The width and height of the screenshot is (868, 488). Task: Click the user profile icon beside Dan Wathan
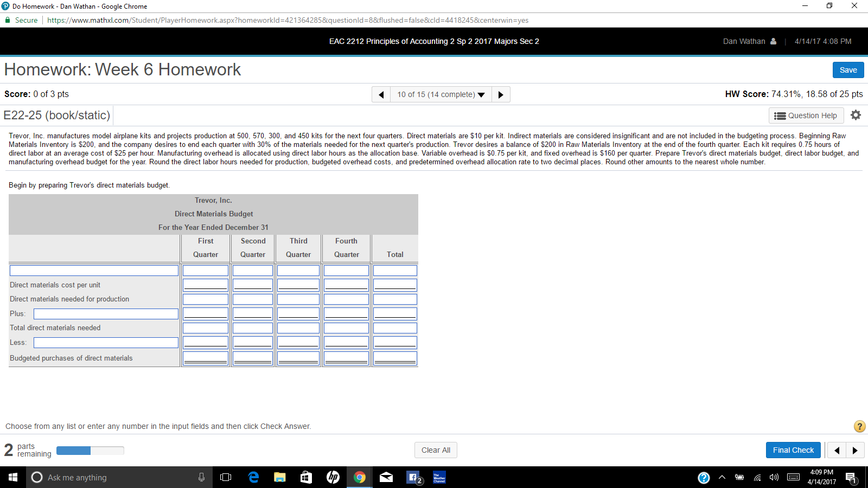pyautogui.click(x=772, y=41)
